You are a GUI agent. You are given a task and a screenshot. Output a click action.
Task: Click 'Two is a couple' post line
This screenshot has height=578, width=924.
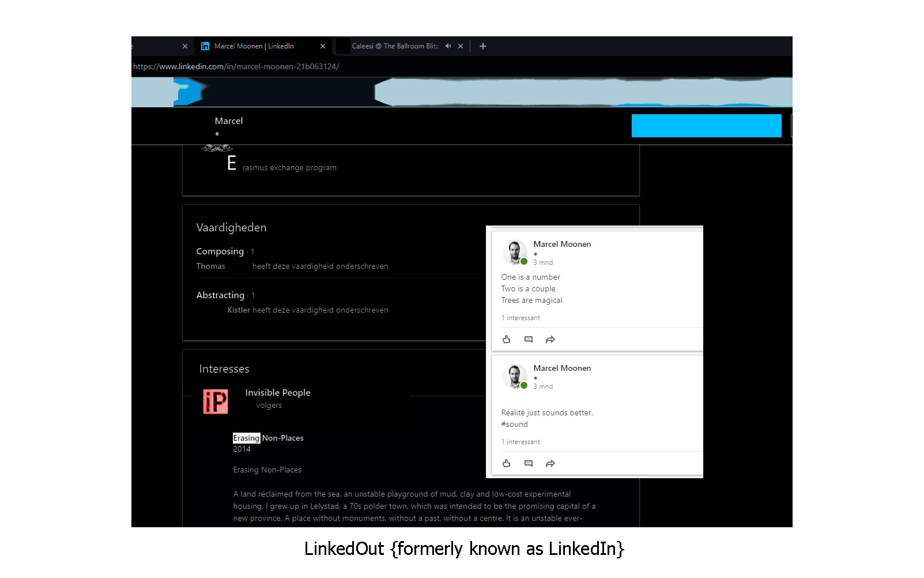pyautogui.click(x=529, y=289)
